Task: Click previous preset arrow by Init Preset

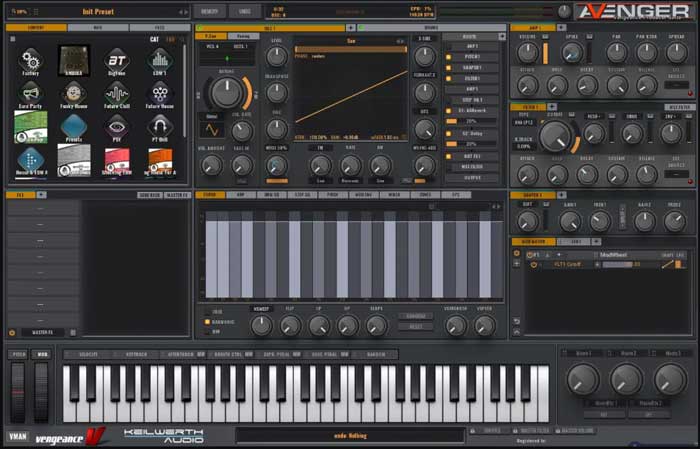Action: click(x=181, y=12)
